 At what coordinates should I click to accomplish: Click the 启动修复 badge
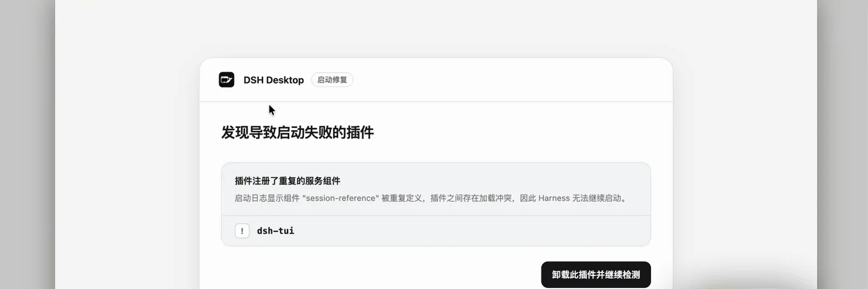[332, 80]
